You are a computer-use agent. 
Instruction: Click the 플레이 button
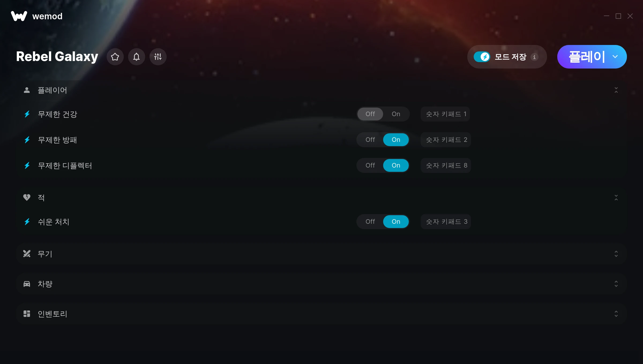pos(586,57)
